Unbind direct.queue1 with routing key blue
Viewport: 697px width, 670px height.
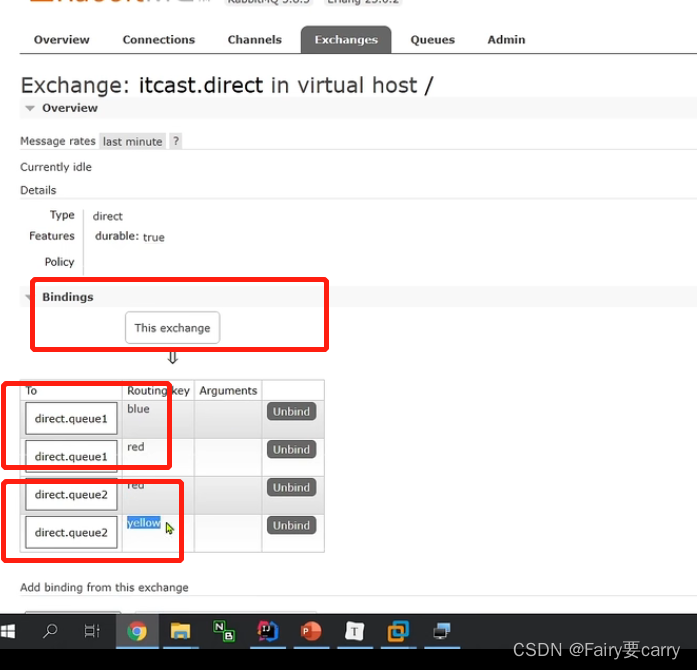(291, 411)
